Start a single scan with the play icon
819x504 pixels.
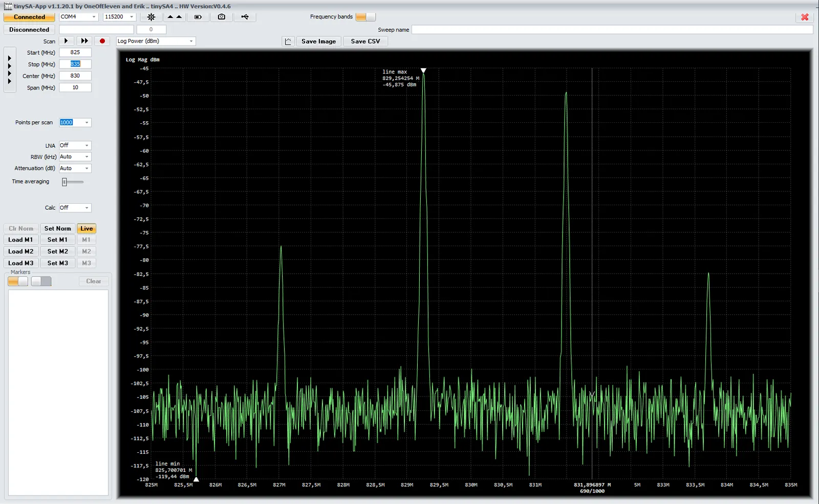click(x=66, y=41)
